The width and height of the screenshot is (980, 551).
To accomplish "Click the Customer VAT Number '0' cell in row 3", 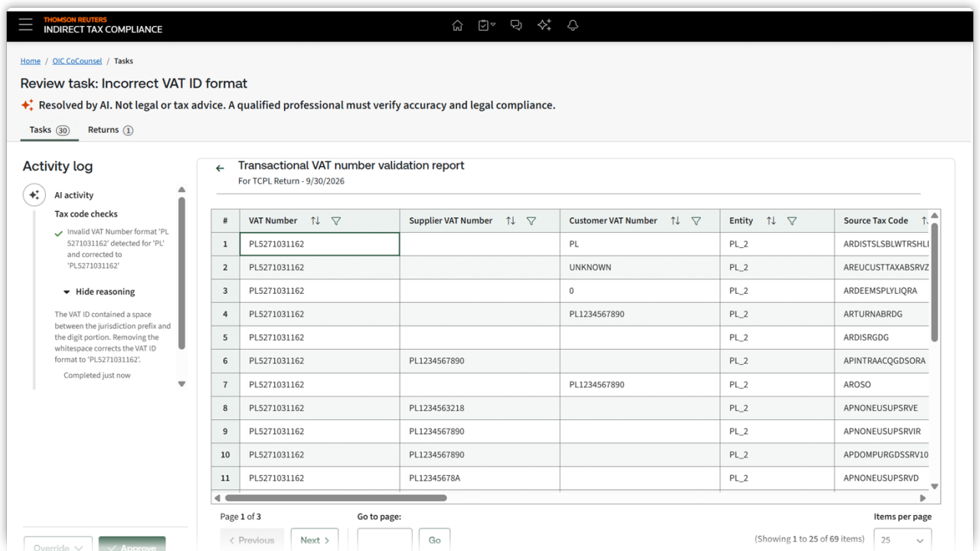I will [x=639, y=291].
